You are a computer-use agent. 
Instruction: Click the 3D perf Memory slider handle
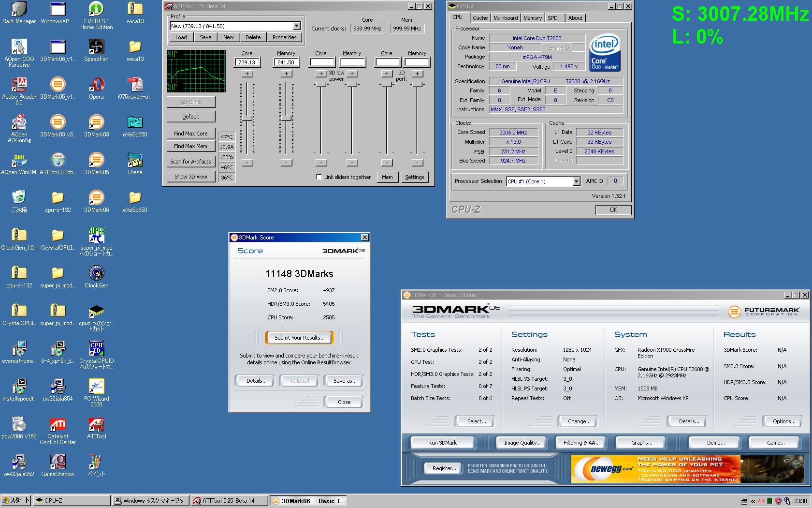click(417, 84)
